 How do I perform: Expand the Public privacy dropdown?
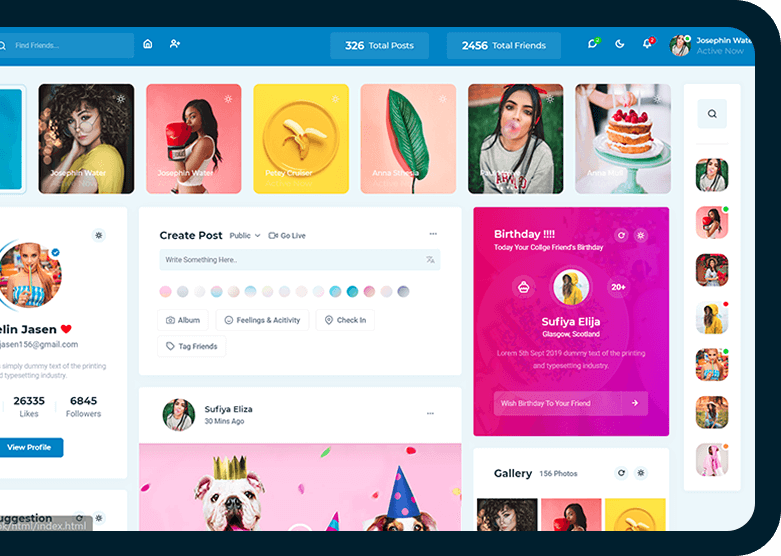244,236
